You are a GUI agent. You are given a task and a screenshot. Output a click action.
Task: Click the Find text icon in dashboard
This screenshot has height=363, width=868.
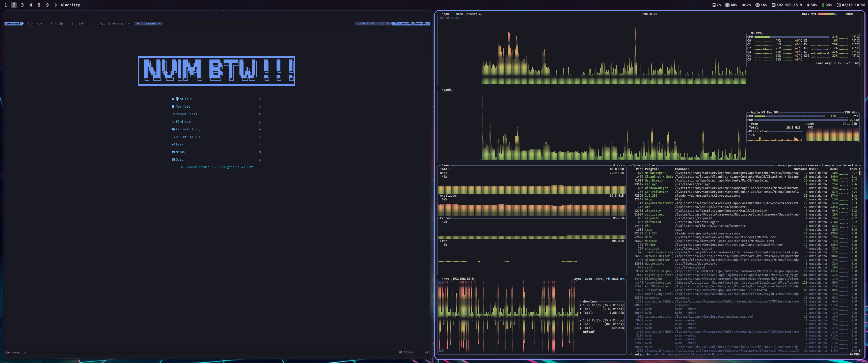click(x=173, y=122)
